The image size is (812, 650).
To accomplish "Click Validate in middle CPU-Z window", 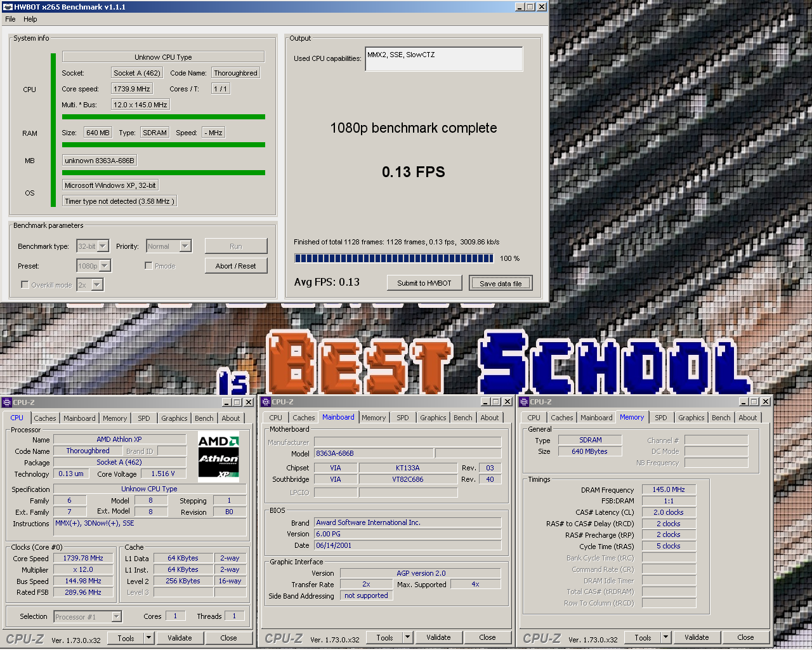I will click(438, 637).
